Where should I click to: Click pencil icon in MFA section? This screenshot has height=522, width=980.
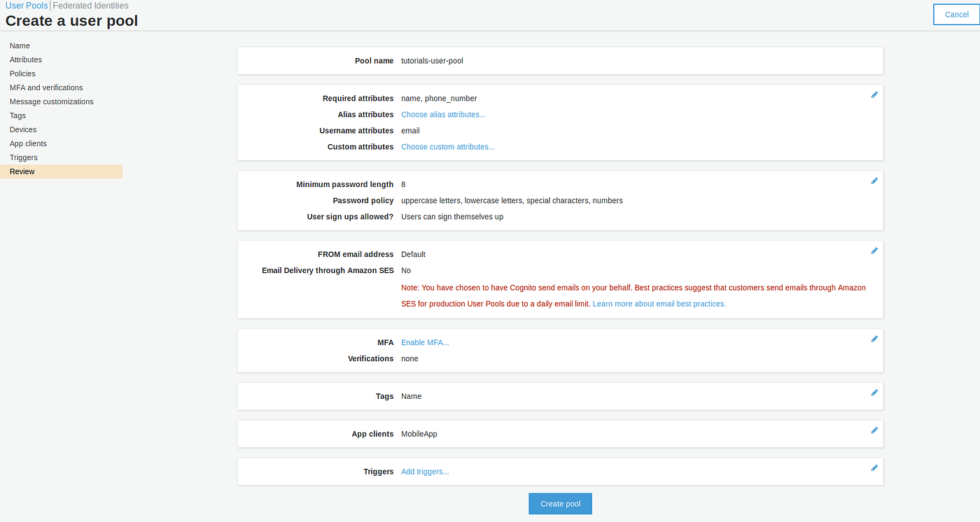click(x=874, y=339)
